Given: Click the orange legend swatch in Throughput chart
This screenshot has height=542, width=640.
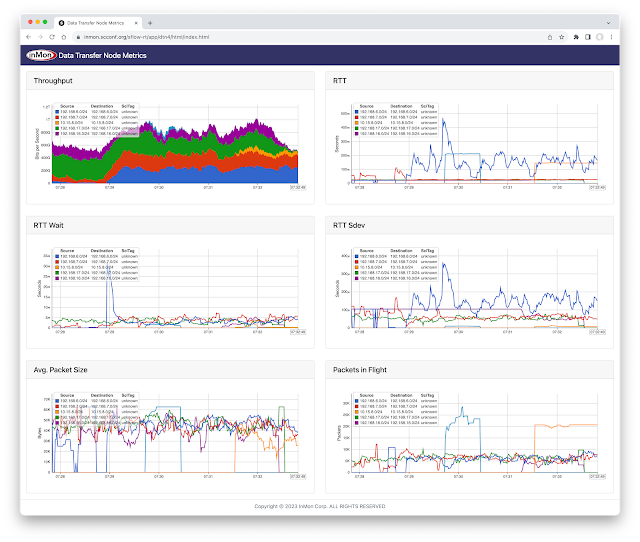Looking at the screenshot, I should [x=57, y=122].
